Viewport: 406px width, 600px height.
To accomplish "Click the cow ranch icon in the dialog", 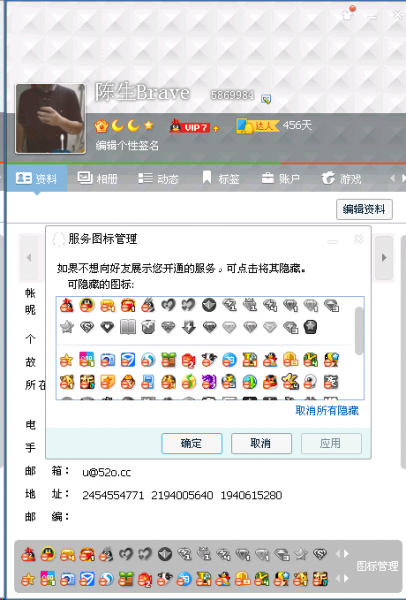I will pos(209,360).
